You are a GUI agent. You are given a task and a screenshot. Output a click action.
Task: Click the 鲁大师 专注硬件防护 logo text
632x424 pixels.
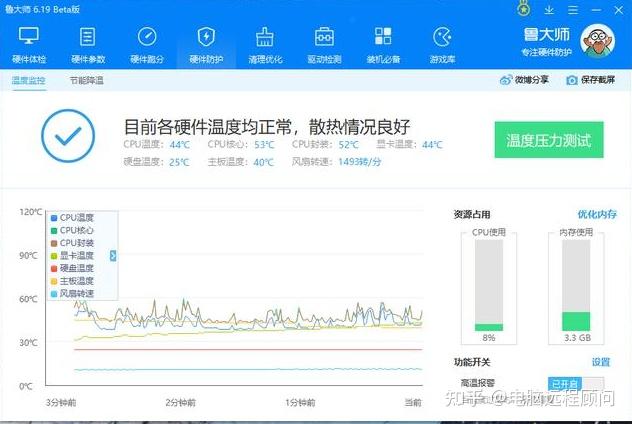point(547,42)
